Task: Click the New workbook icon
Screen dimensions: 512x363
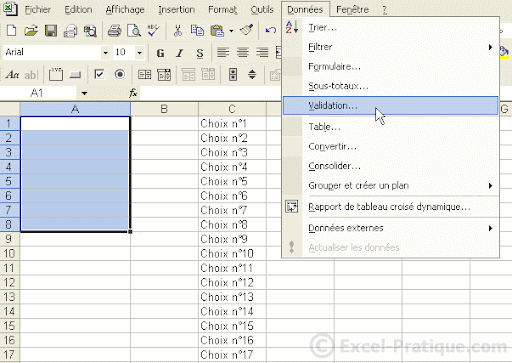Action: [12, 31]
